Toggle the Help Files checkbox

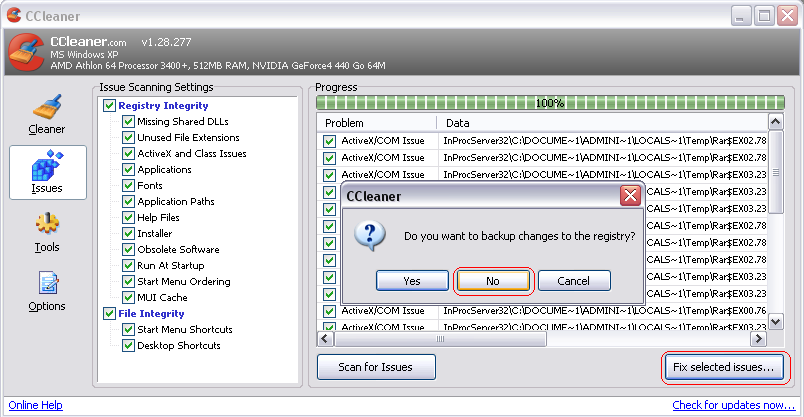coord(128,217)
